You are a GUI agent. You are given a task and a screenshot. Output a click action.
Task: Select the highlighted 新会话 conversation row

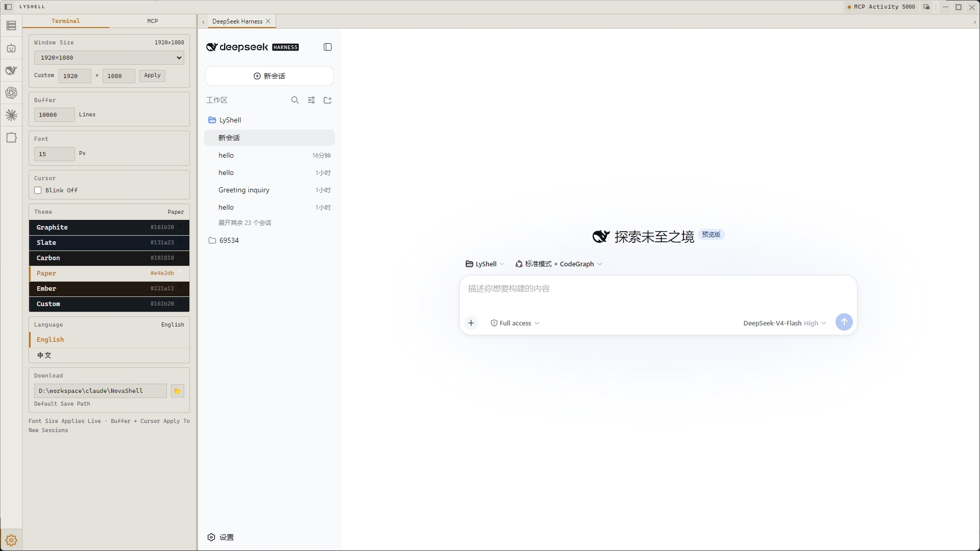[x=269, y=138]
